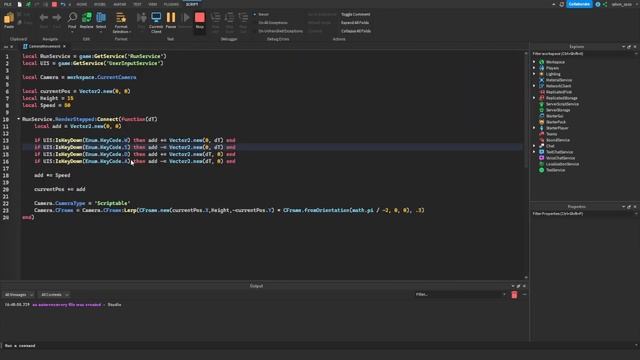Viewport: 640px width, 360px height.
Task: Click the Replace icon
Action: coord(87,17)
